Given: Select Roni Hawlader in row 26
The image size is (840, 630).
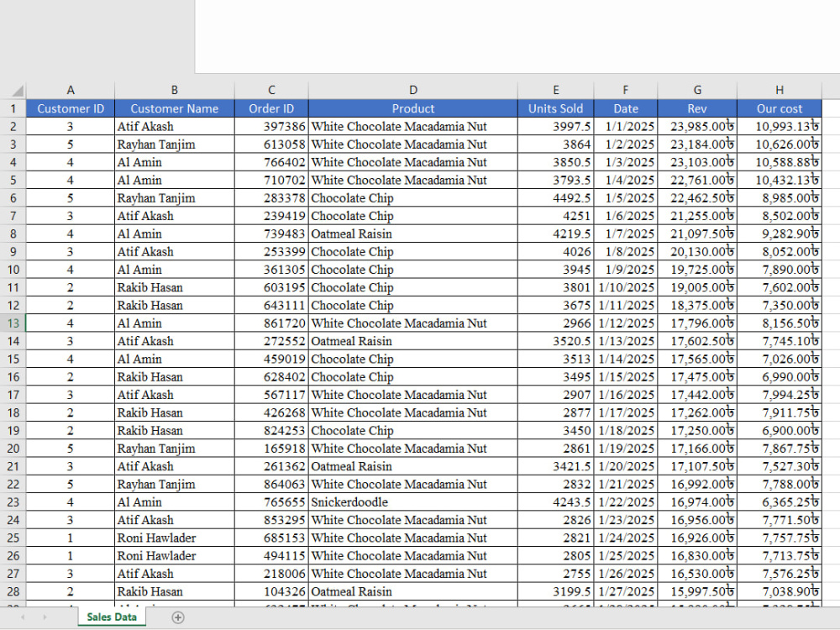Looking at the screenshot, I should point(175,556).
